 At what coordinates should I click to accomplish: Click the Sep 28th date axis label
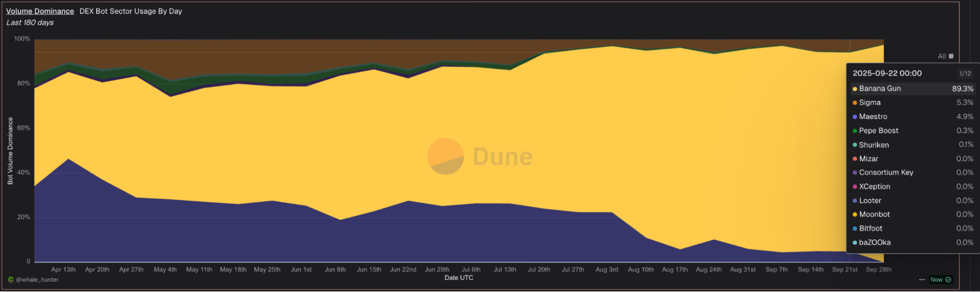pos(879,269)
